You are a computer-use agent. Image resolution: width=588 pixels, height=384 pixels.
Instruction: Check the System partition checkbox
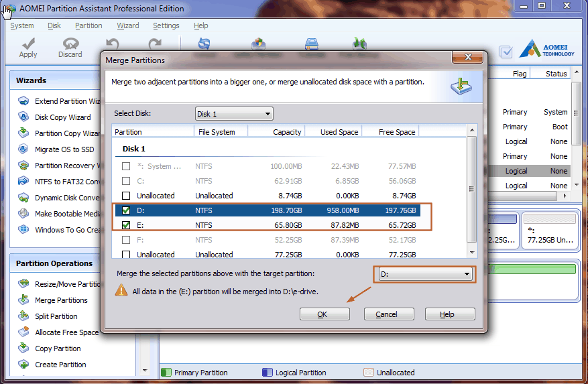126,166
